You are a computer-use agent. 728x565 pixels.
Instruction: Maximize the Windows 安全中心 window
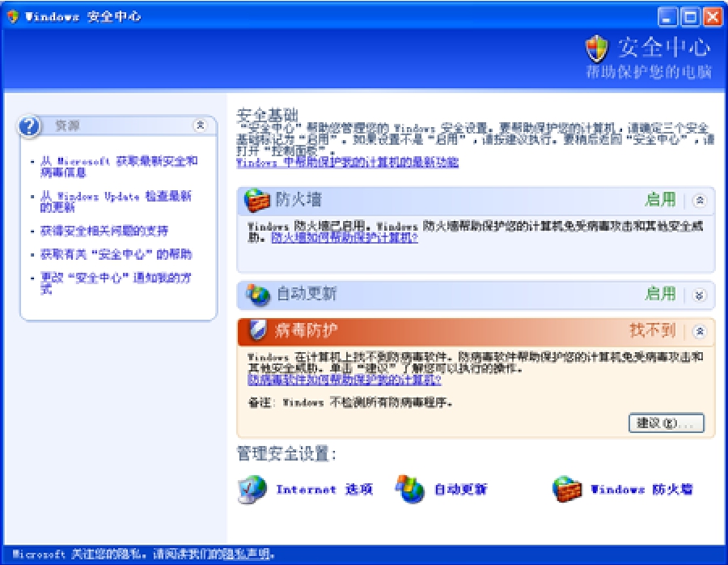690,17
